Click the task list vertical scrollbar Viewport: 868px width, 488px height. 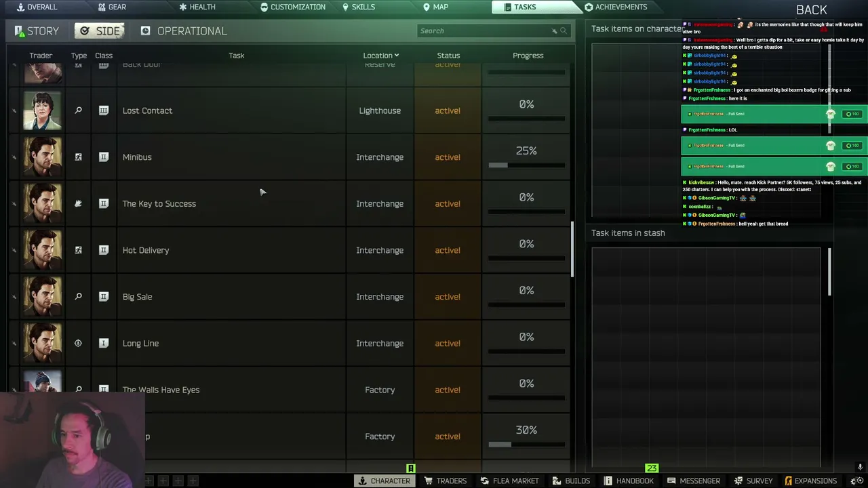click(573, 249)
